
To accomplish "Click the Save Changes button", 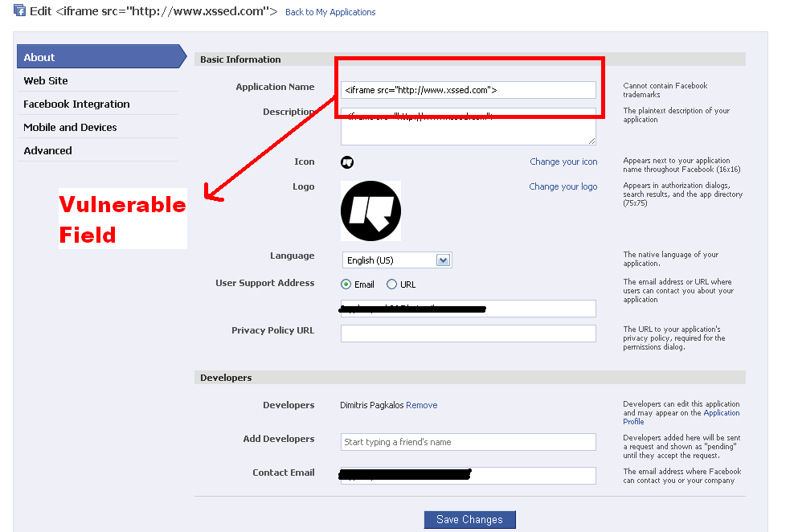I will click(x=469, y=519).
